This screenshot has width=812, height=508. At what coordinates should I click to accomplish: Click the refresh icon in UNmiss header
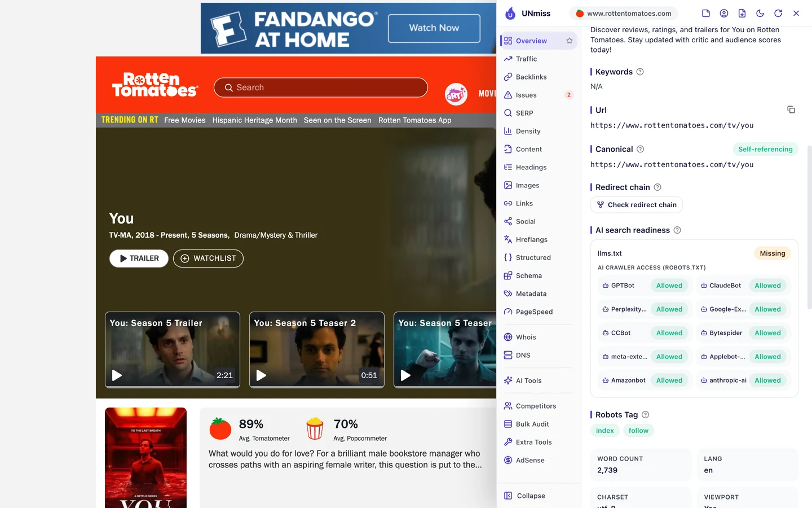coord(778,14)
